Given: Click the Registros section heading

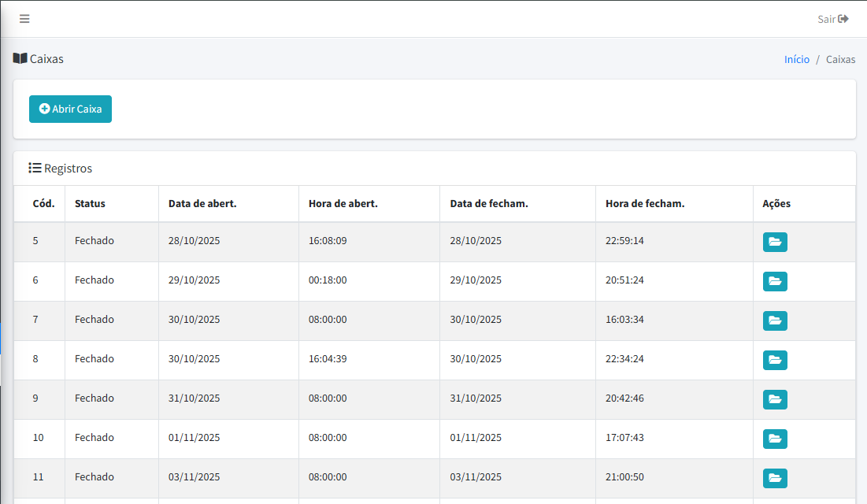Looking at the screenshot, I should 68,169.
